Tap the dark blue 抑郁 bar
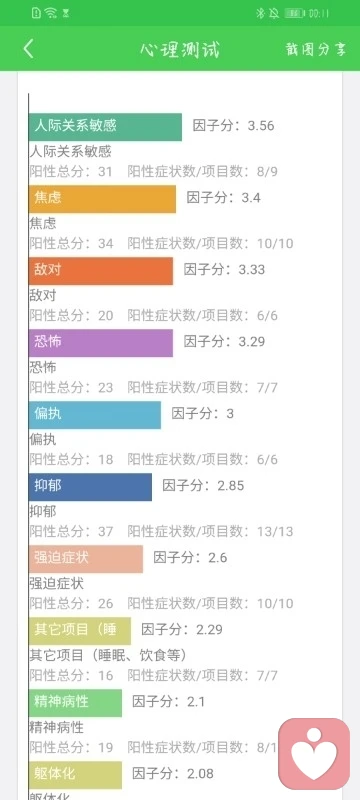The image size is (360, 800). coord(90,486)
